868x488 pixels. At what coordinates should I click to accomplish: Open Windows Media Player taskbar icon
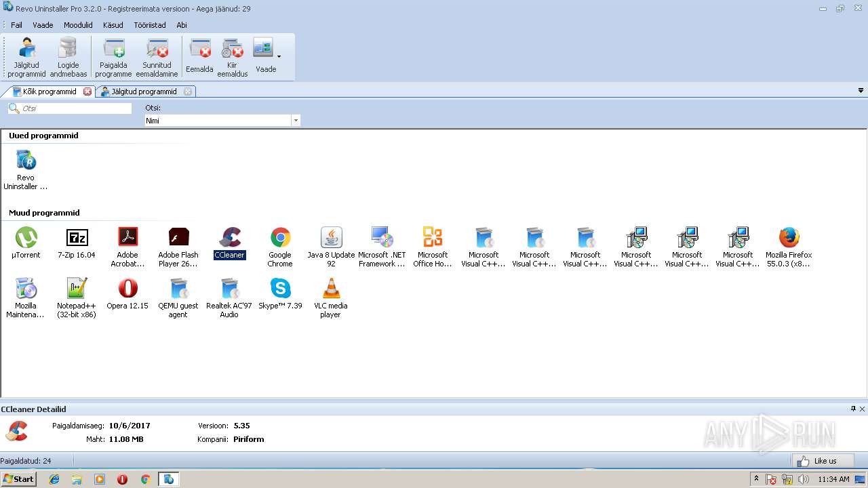click(100, 479)
